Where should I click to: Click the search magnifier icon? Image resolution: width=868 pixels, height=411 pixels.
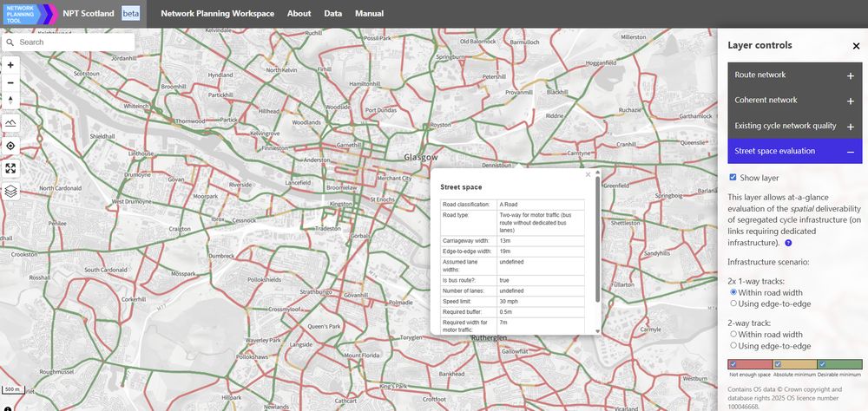point(10,42)
